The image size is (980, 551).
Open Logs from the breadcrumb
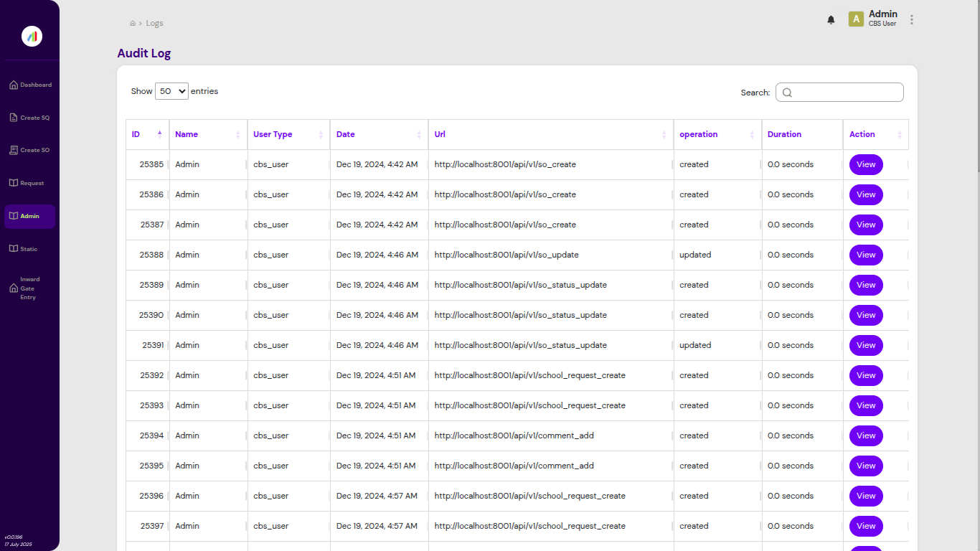click(x=154, y=22)
